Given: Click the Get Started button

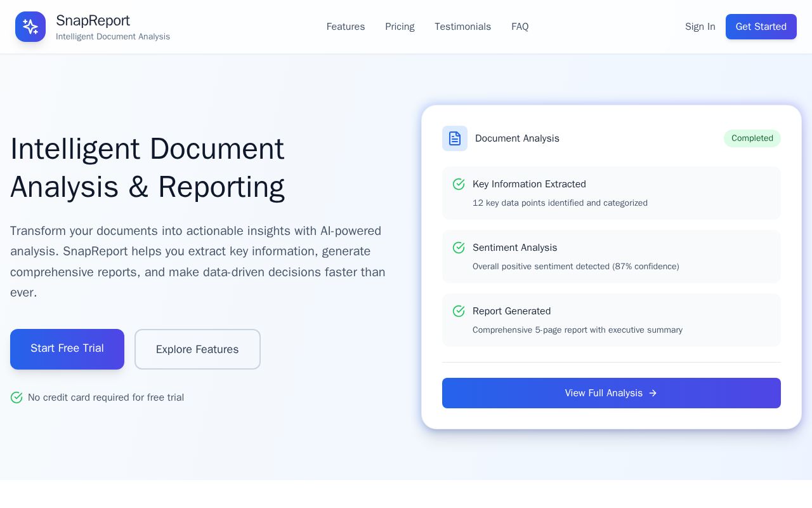Looking at the screenshot, I should tap(761, 27).
